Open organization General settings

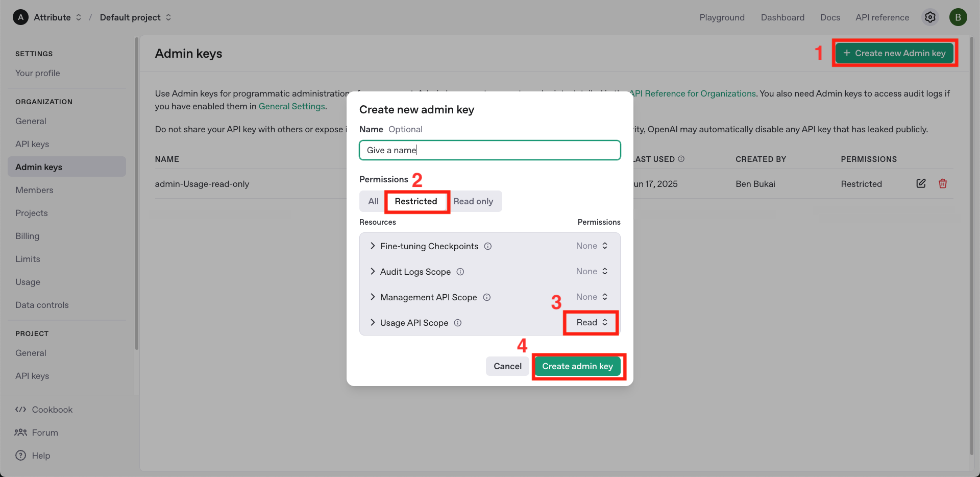pos(31,121)
